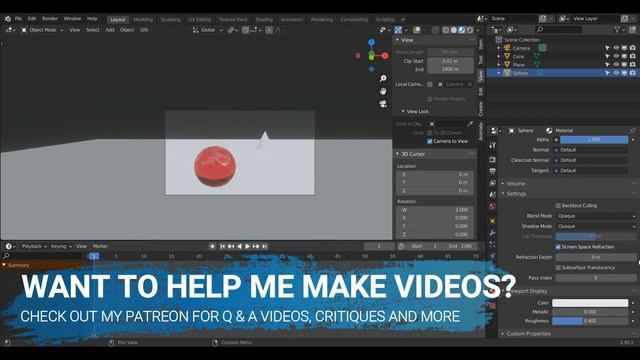Click the zoom magnifier icon in viewport
The image size is (640, 360).
(383, 78)
